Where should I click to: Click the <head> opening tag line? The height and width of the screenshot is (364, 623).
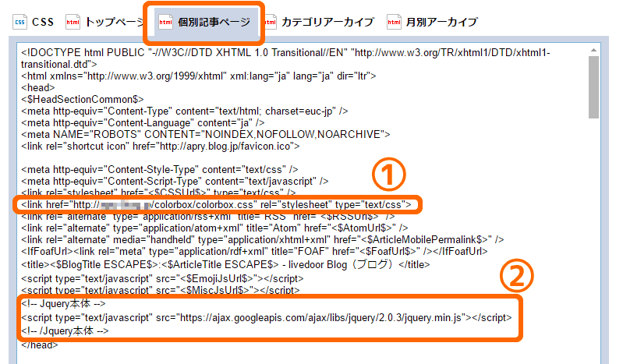38,88
